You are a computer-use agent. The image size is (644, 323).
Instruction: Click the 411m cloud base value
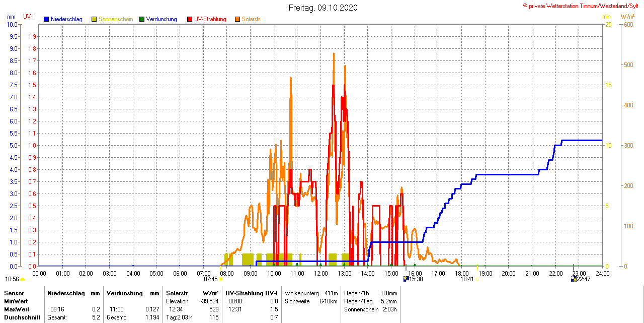point(331,293)
